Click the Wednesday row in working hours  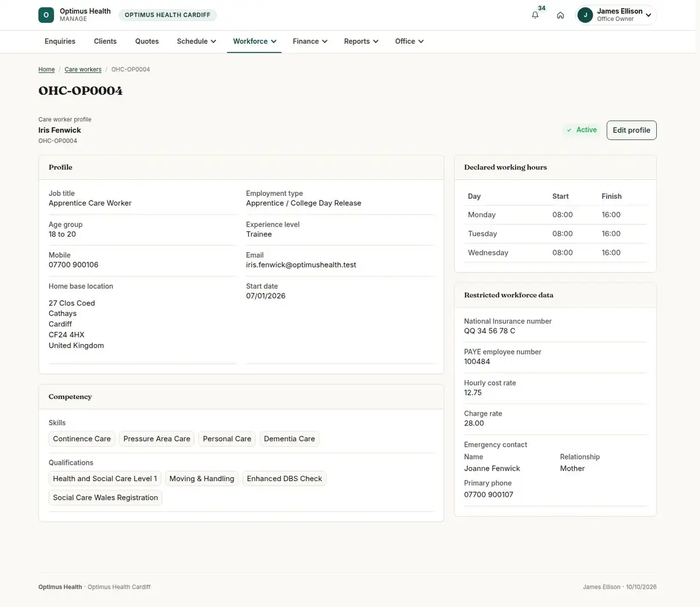pyautogui.click(x=555, y=252)
